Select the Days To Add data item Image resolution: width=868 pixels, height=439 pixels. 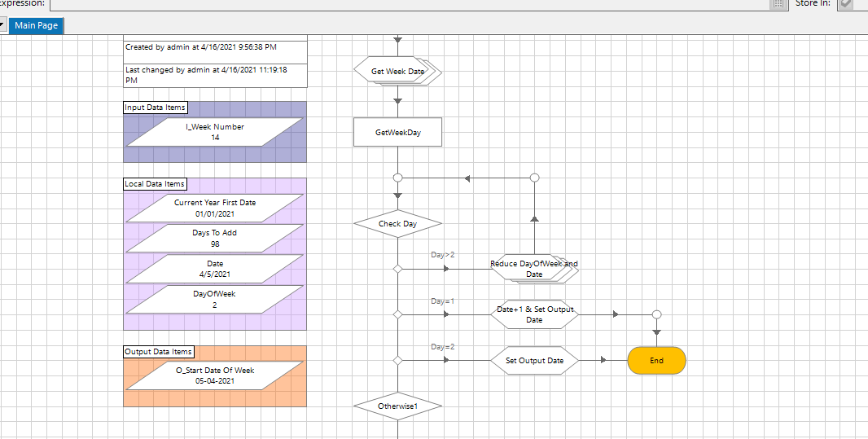pos(215,238)
